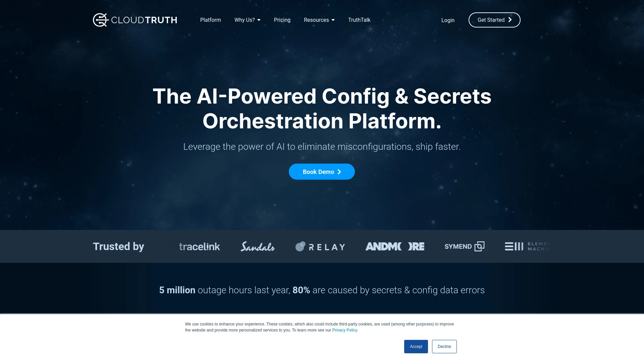Viewport: 644px width, 362px height.
Task: Click the Platform menu item
Action: (x=211, y=19)
